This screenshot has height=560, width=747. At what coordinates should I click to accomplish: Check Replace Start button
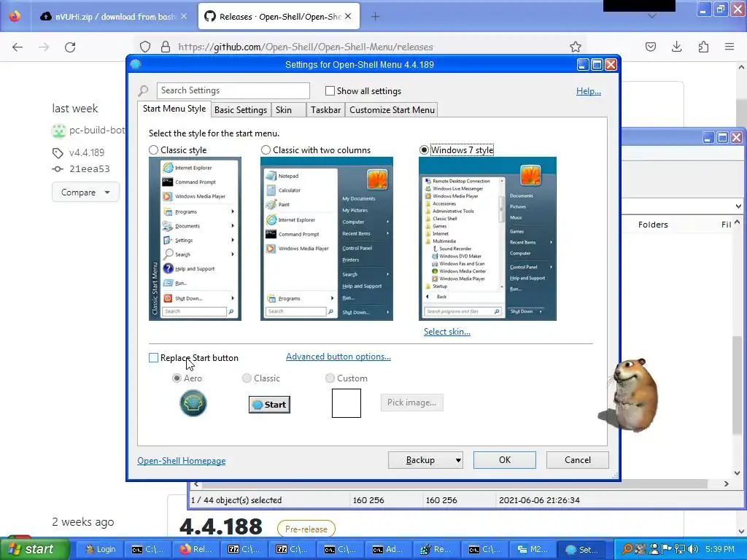pyautogui.click(x=153, y=357)
